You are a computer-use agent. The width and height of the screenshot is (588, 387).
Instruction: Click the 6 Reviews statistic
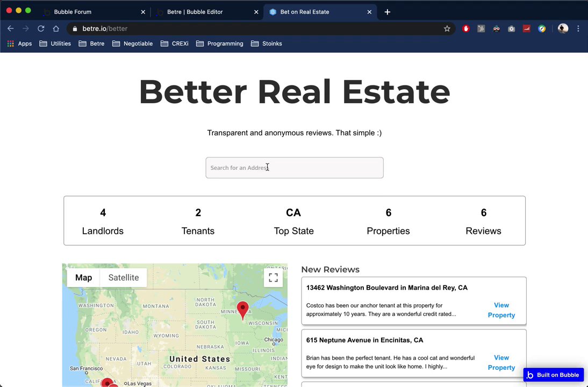[483, 221]
